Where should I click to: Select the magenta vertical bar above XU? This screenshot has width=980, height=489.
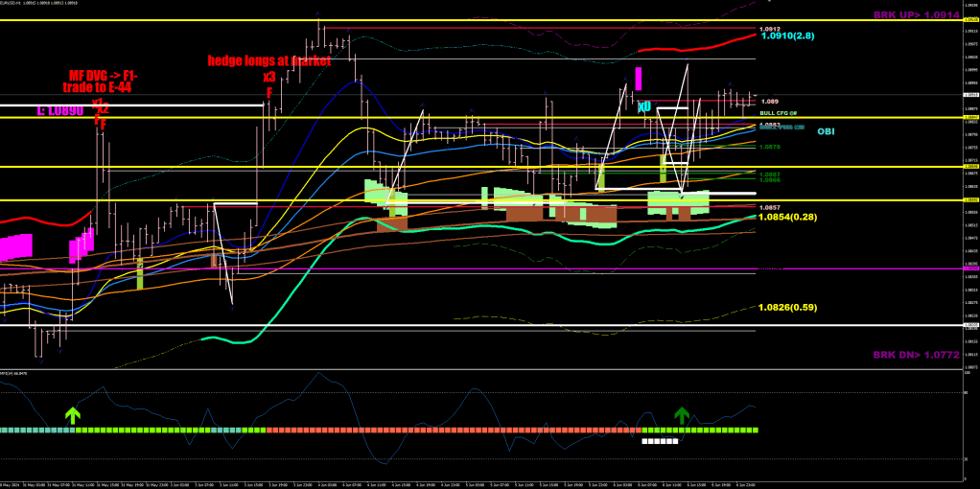pos(639,78)
